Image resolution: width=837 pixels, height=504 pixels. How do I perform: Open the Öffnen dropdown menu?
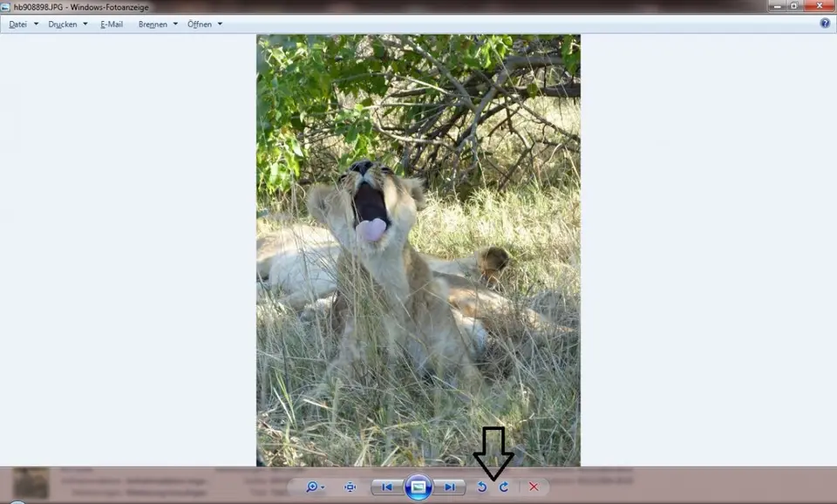(205, 24)
